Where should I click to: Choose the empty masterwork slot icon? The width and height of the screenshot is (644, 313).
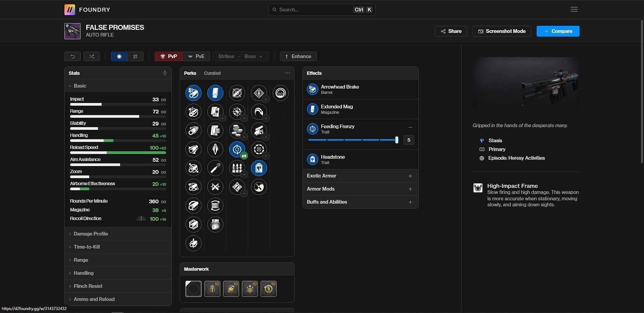coord(193,289)
